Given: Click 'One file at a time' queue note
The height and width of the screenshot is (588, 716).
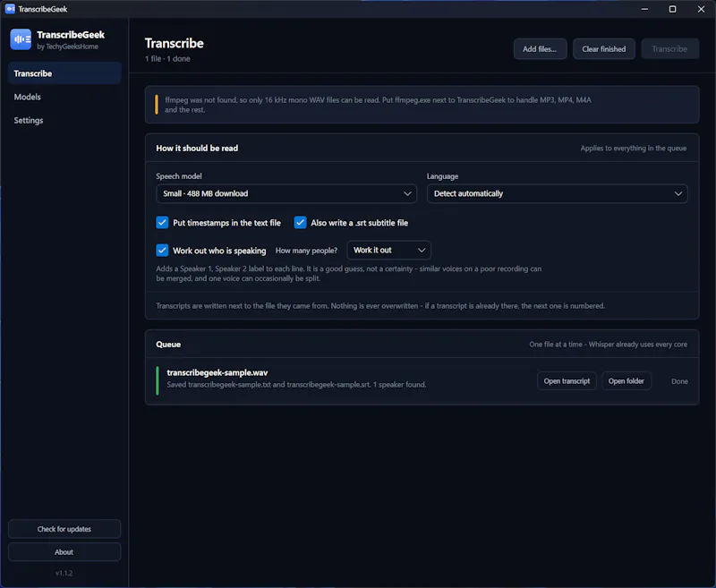Looking at the screenshot, I should (x=609, y=345).
